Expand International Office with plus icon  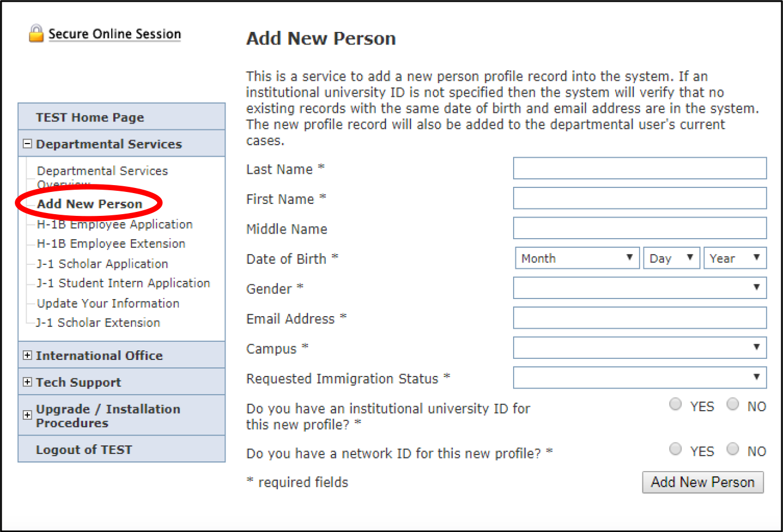27,355
